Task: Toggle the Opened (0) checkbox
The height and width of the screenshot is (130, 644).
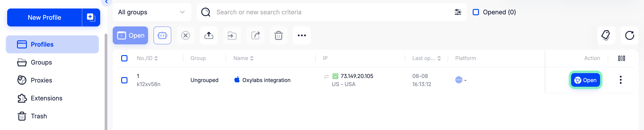Action: pos(475,12)
